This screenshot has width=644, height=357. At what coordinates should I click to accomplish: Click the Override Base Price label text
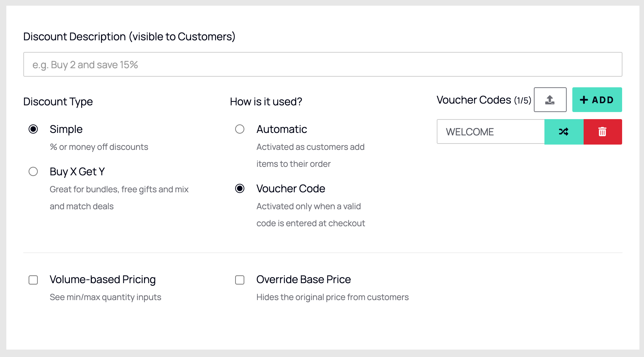(x=303, y=279)
